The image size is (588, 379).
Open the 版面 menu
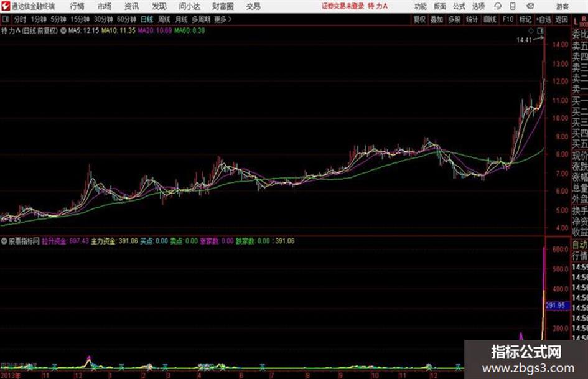(439, 6)
